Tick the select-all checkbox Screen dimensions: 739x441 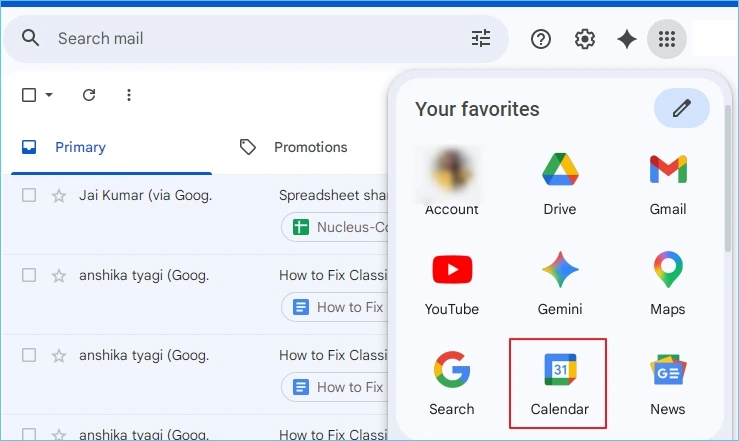tap(29, 95)
